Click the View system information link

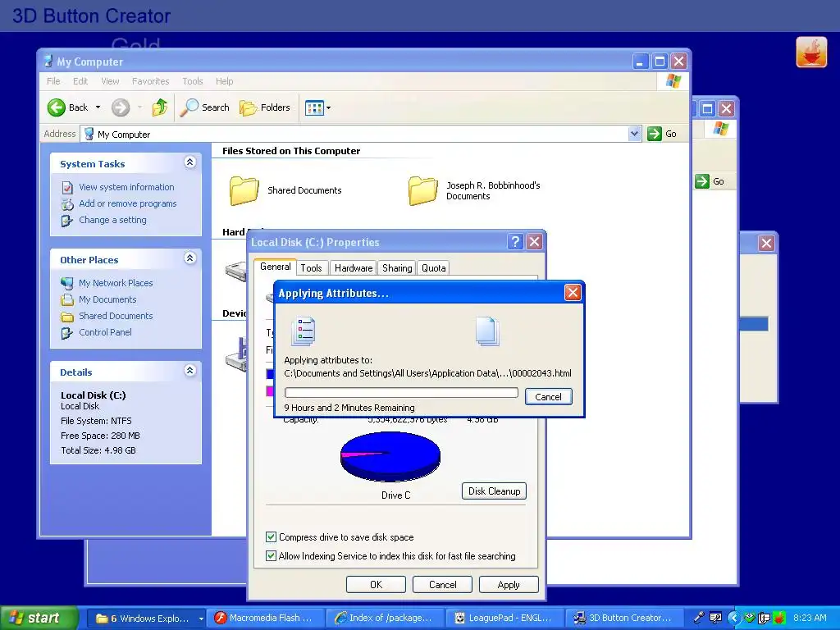click(126, 188)
